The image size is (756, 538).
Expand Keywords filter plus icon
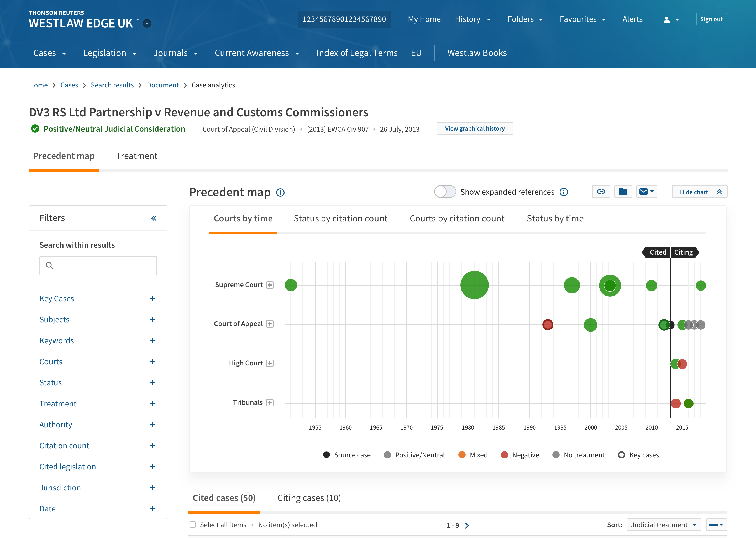tap(153, 340)
